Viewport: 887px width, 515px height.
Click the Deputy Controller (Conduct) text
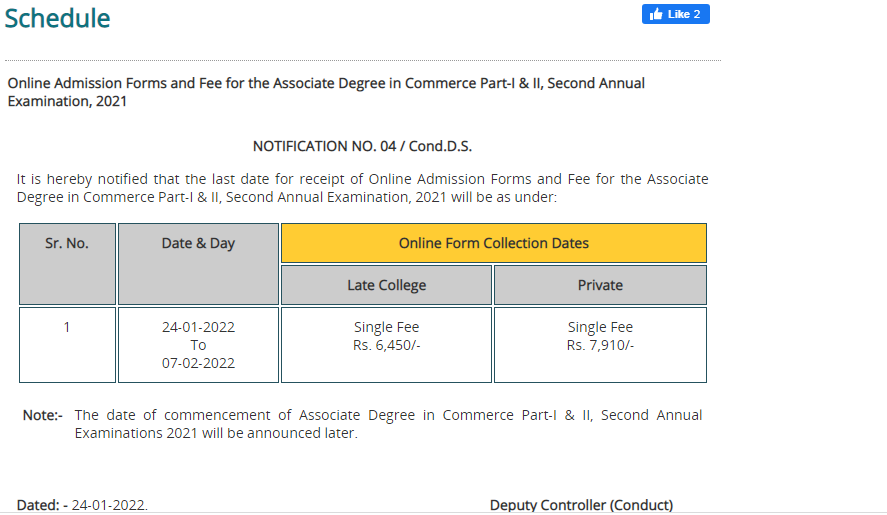[x=581, y=505]
